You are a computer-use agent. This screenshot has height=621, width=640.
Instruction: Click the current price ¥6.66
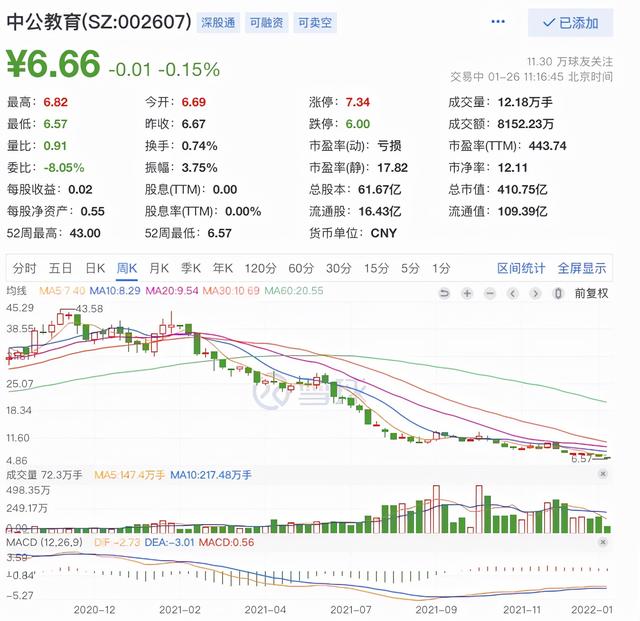tap(53, 64)
